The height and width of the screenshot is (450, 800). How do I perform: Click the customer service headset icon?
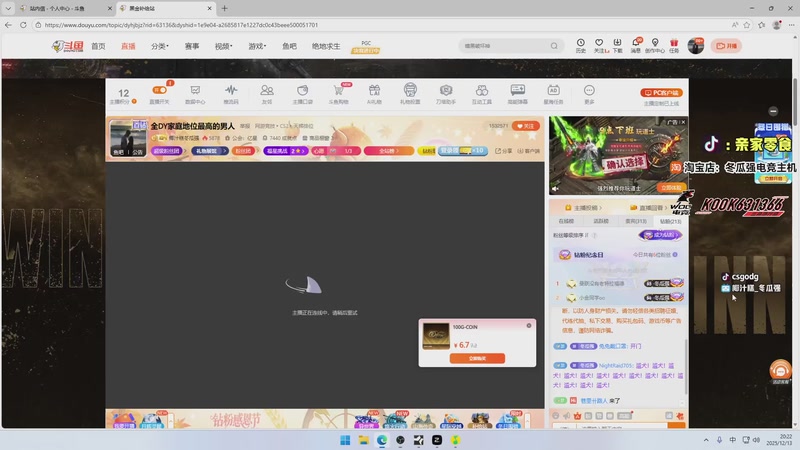coord(780,370)
